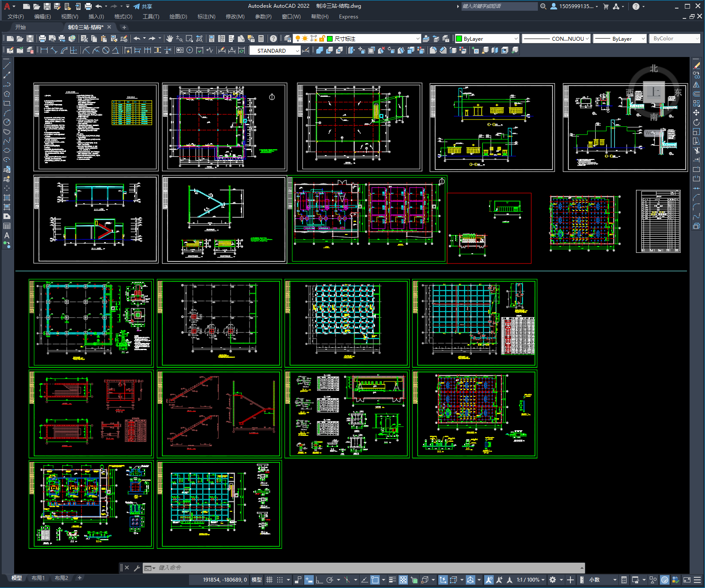Select the Arc Length dimension tool
The width and height of the screenshot is (705, 588).
click(x=64, y=51)
